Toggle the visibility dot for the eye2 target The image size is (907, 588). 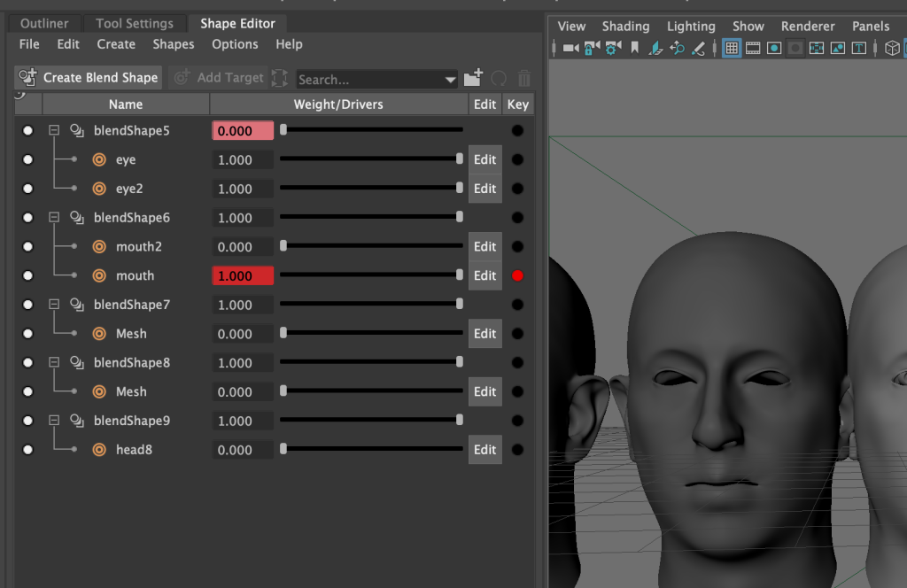pyautogui.click(x=27, y=189)
